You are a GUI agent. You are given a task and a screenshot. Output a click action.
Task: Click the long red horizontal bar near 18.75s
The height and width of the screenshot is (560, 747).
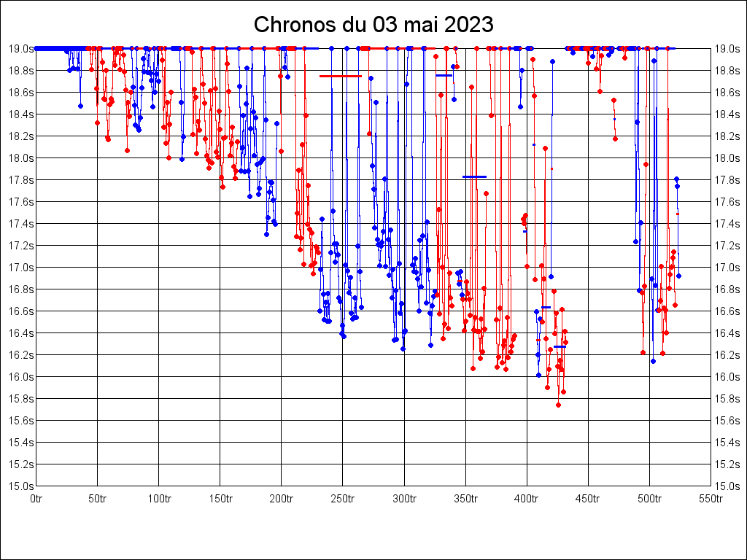[x=340, y=76]
